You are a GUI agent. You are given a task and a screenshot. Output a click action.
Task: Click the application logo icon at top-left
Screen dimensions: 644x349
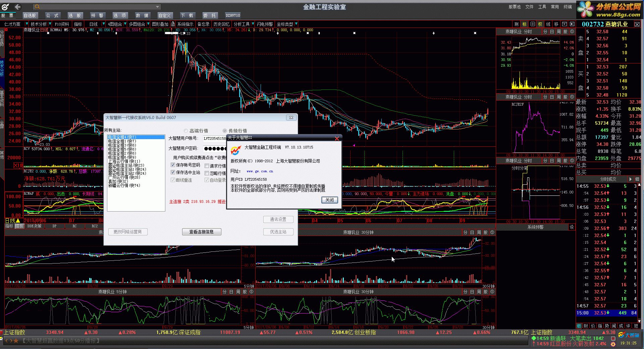(x=5, y=7)
